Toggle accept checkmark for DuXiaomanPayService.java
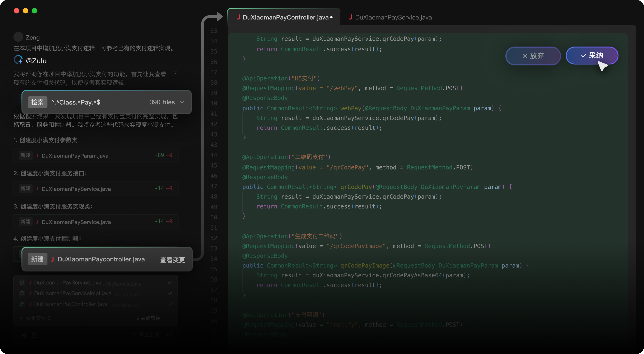The width and height of the screenshot is (644, 354). [170, 283]
